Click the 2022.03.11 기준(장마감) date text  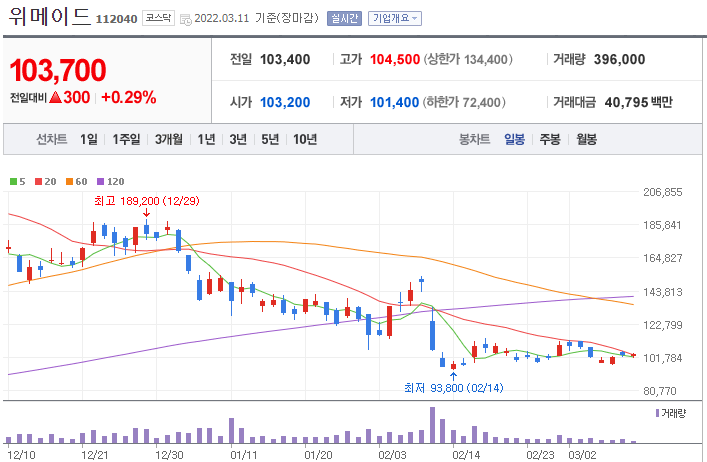pos(256,18)
